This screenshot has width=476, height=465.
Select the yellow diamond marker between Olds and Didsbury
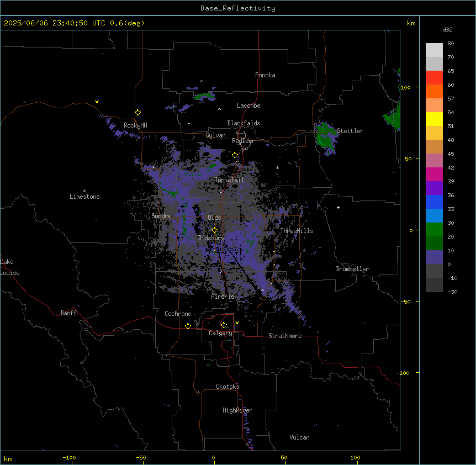tap(214, 230)
